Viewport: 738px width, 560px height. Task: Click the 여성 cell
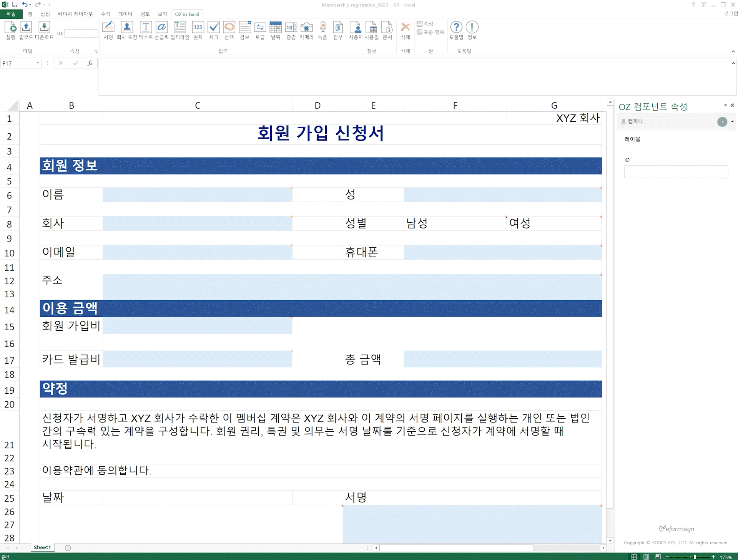554,223
